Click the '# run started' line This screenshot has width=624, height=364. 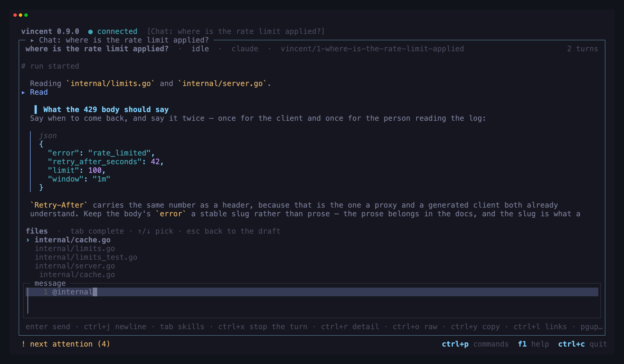pos(50,66)
